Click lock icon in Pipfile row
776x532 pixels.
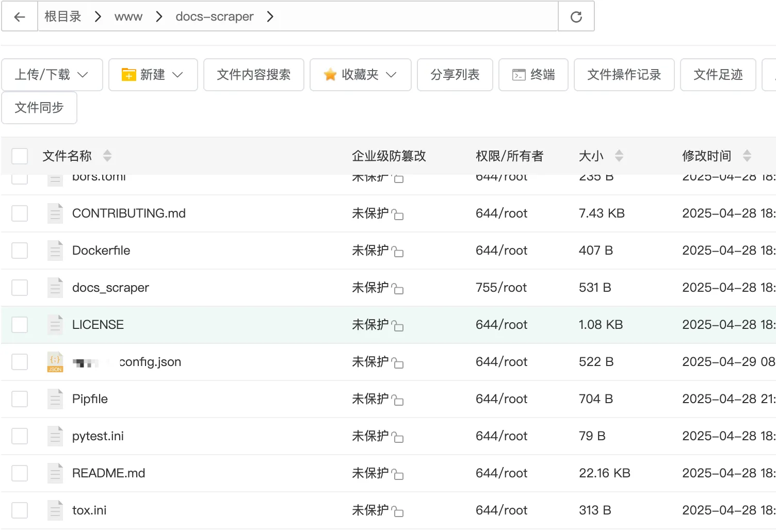(397, 400)
